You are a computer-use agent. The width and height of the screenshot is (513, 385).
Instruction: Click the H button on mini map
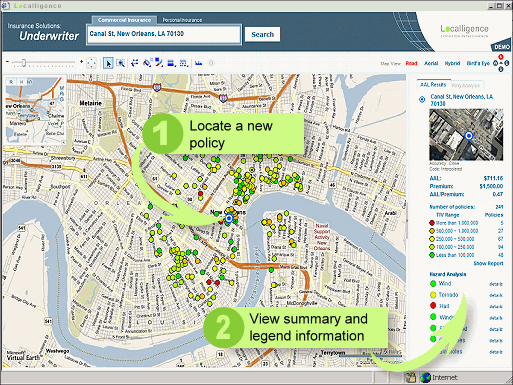coord(21,82)
